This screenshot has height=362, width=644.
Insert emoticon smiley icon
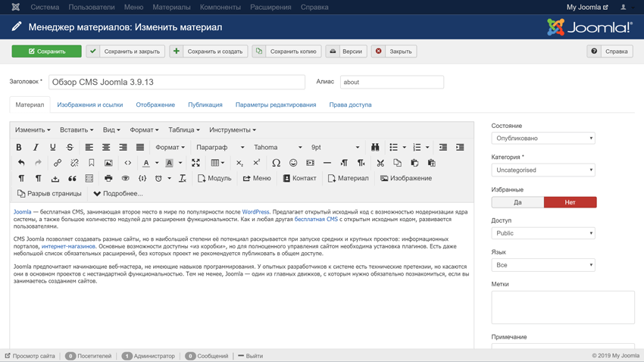coord(293,163)
